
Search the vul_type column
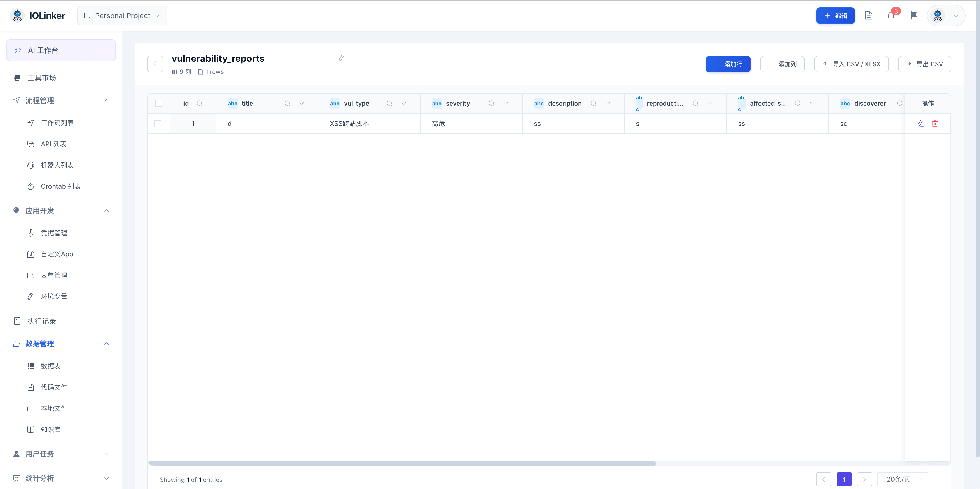(x=389, y=103)
